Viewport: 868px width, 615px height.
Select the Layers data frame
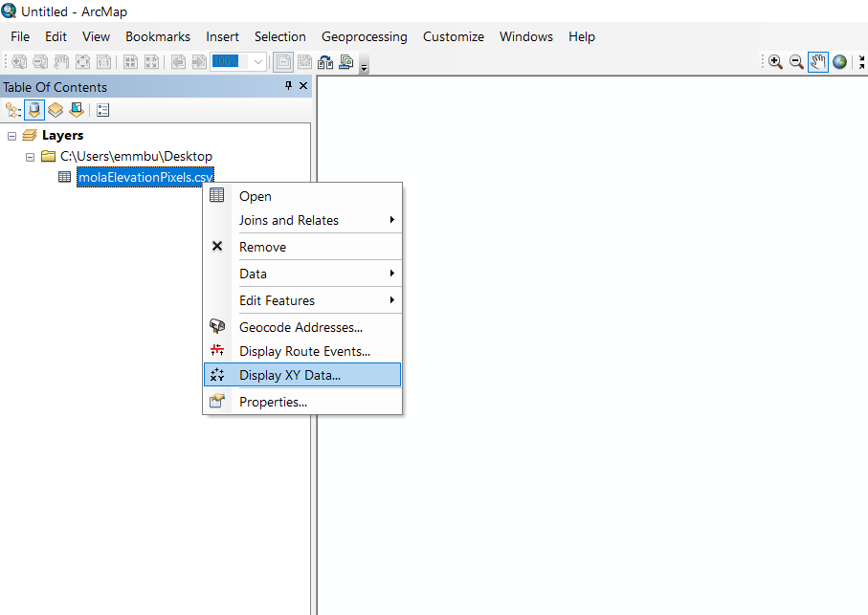62,136
